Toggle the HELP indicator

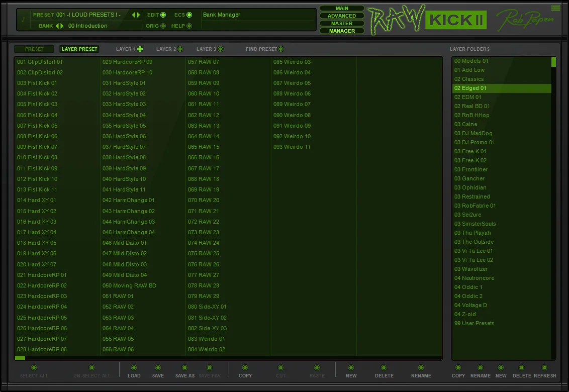(189, 26)
